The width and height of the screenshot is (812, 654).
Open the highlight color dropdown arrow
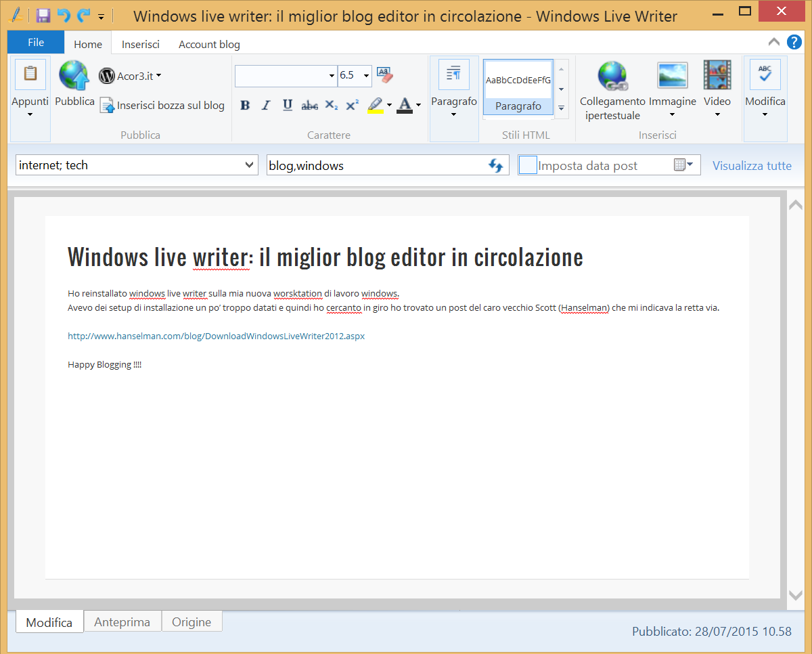(389, 105)
